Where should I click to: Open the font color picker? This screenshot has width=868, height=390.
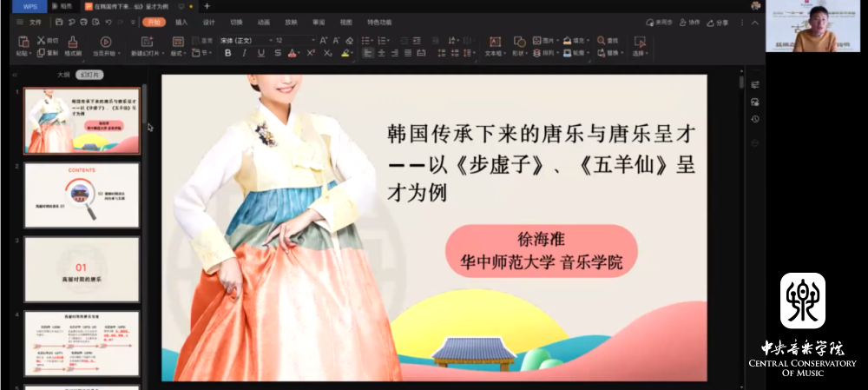pos(294,53)
